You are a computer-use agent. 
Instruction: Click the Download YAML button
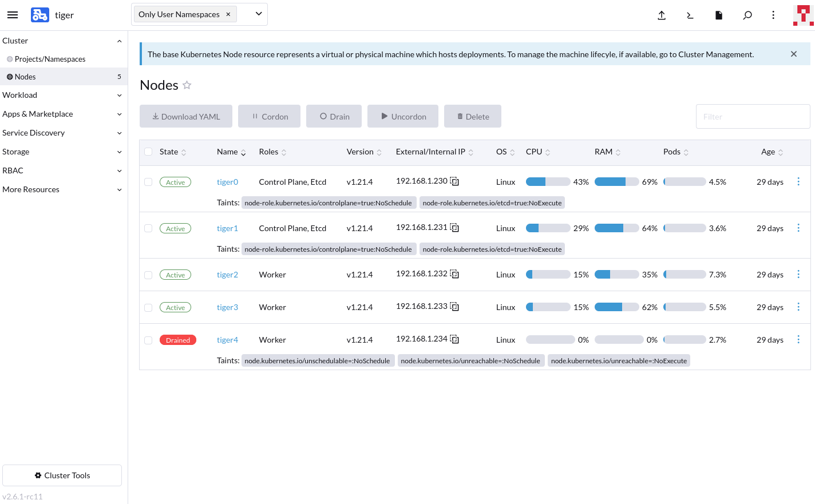click(x=185, y=116)
